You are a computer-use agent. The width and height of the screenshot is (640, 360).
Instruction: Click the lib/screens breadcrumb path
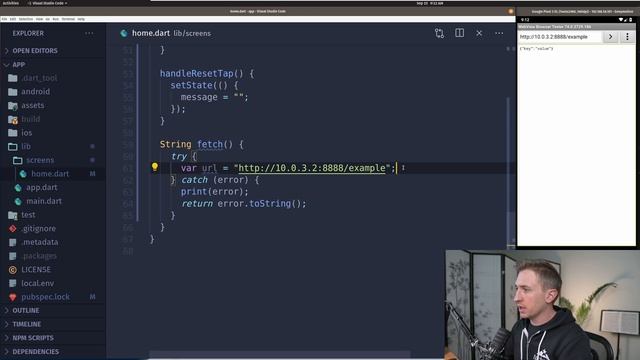click(192, 33)
